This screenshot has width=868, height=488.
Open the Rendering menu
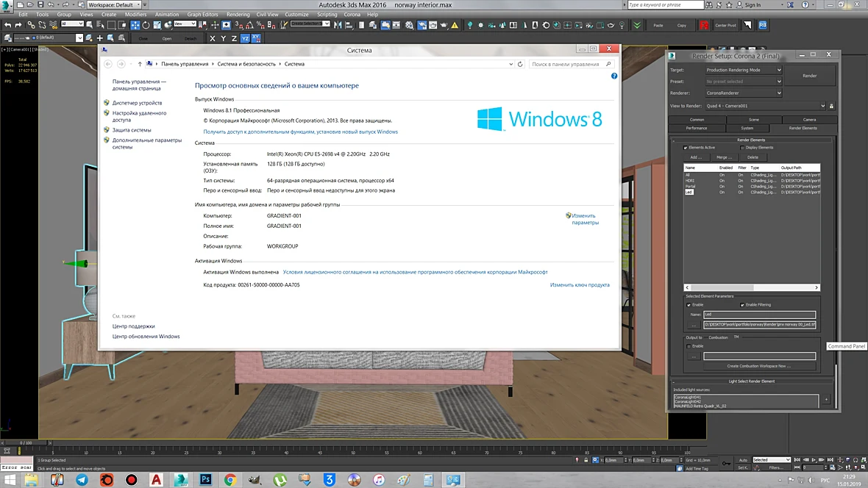[238, 15]
